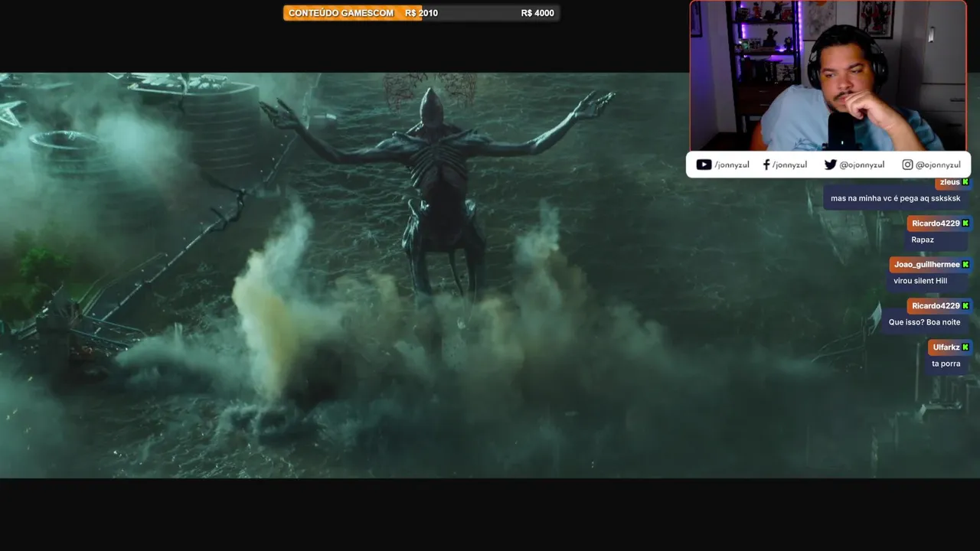Click Ricardo4229 username above "Rapaz"
Viewport: 980px width, 551px height.
[x=936, y=223]
